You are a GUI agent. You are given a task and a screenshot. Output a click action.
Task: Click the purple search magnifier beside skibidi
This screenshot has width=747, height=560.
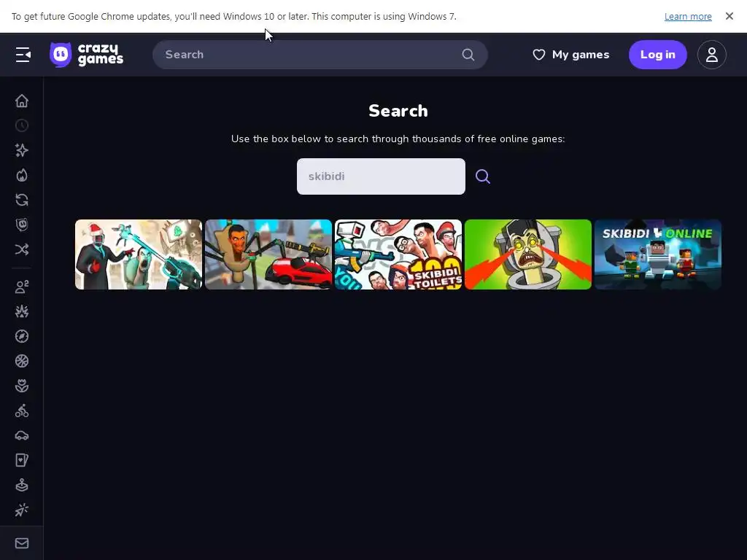[x=483, y=176]
